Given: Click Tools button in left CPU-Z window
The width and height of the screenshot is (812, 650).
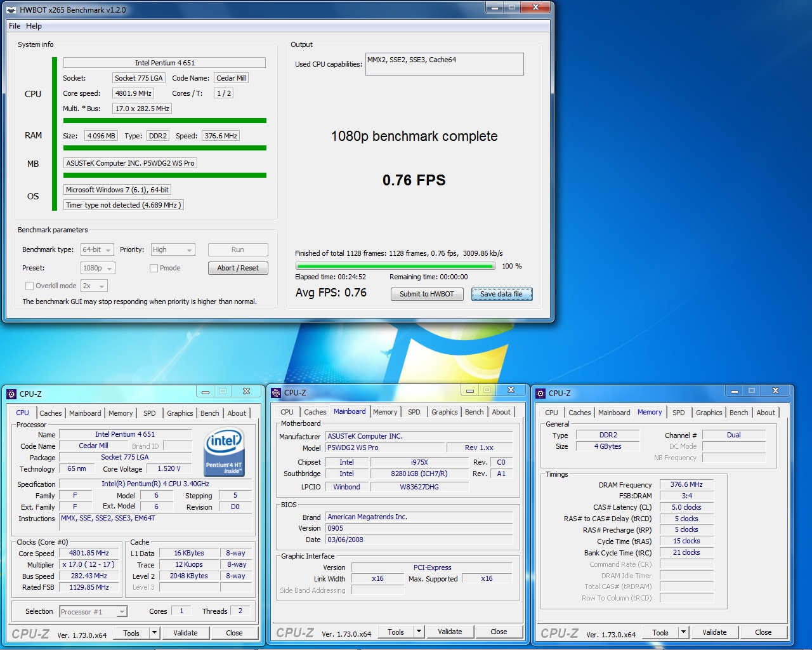Looking at the screenshot, I should pyautogui.click(x=131, y=633).
